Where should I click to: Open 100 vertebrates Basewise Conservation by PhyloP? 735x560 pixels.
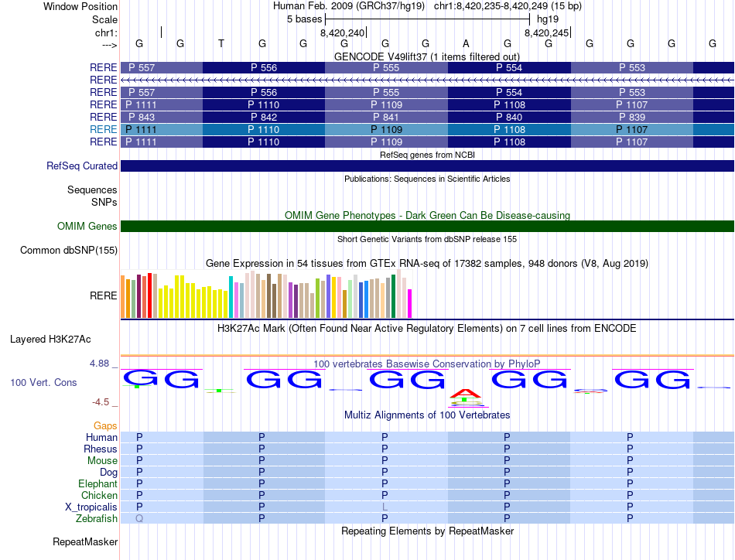pos(426,364)
